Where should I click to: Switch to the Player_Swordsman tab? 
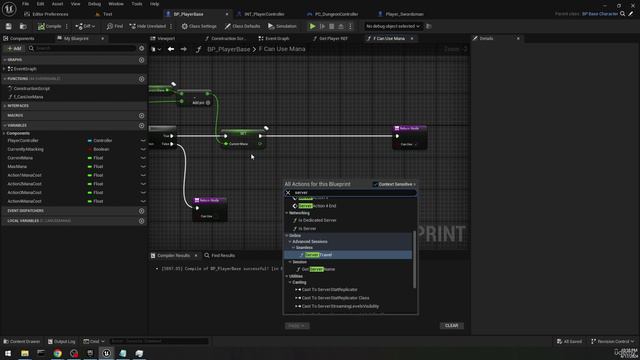click(404, 14)
